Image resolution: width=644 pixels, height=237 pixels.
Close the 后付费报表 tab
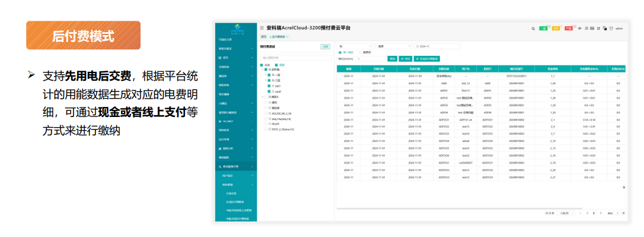pos(286,37)
